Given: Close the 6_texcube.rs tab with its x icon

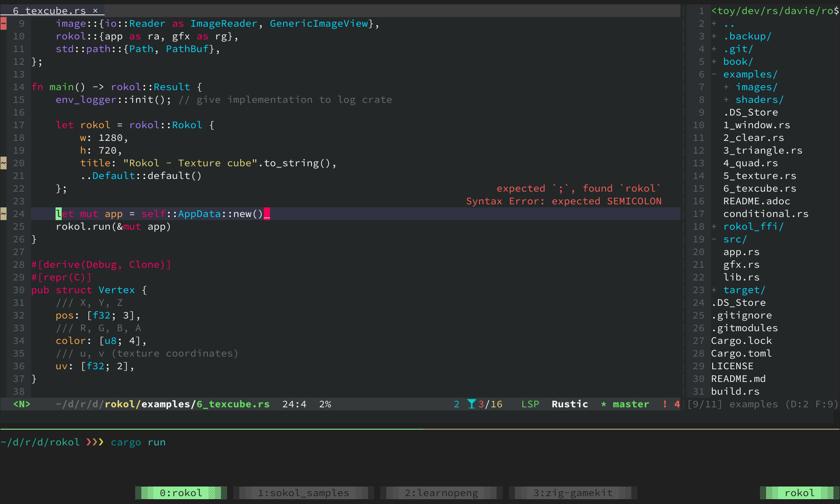Looking at the screenshot, I should (x=95, y=11).
